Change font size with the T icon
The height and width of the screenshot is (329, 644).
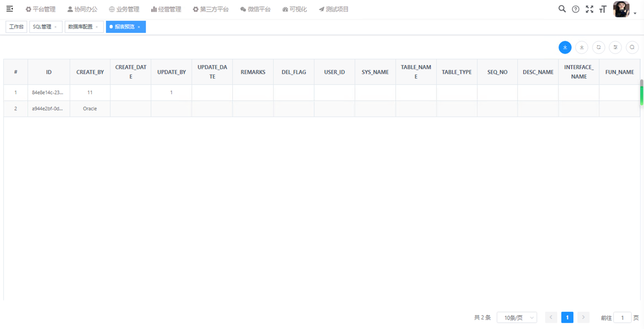pyautogui.click(x=603, y=9)
